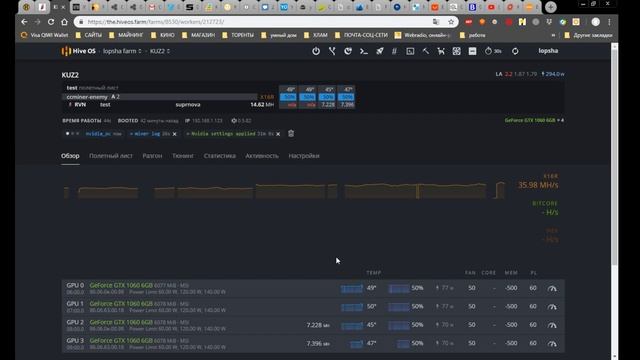
Task: Open the МАГАЗИН bookmarks folder
Action: click(x=198, y=35)
